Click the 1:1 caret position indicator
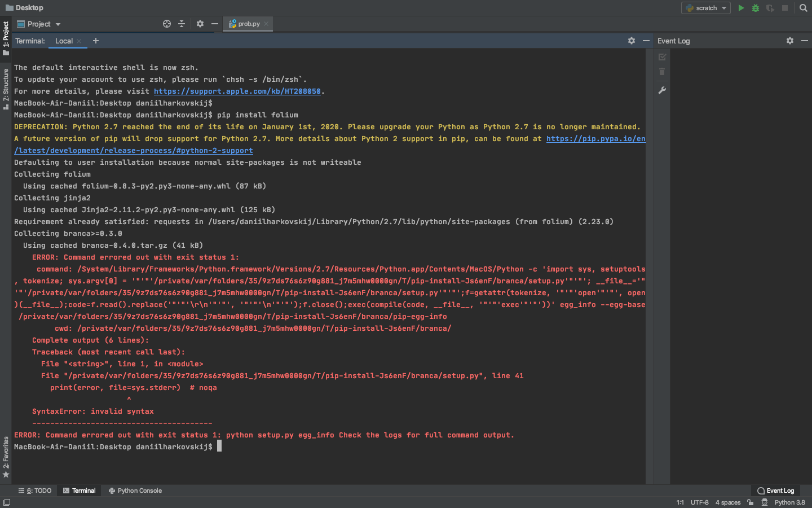The height and width of the screenshot is (508, 812). tap(680, 502)
